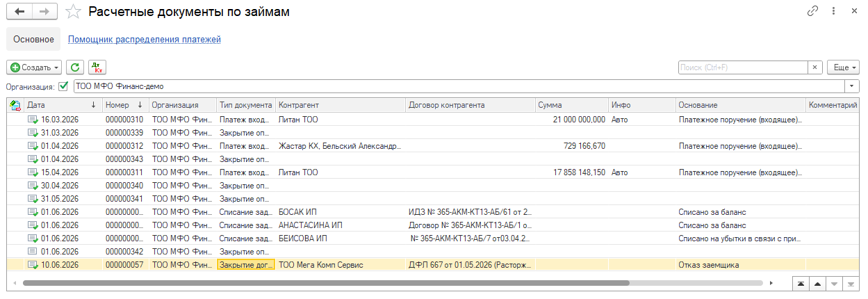Viewport: 868px width, 299px height.
Task: Select contractor АНАСТАСИНА ИП cell
Action: tap(341, 225)
